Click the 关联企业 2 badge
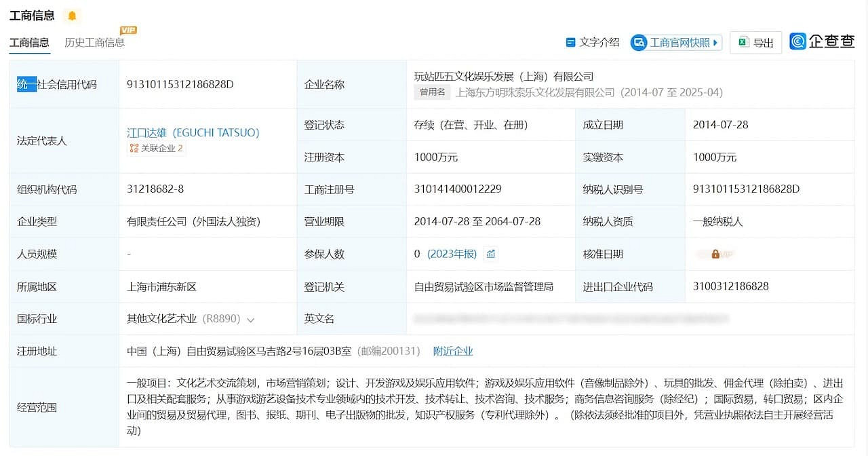 coord(157,148)
